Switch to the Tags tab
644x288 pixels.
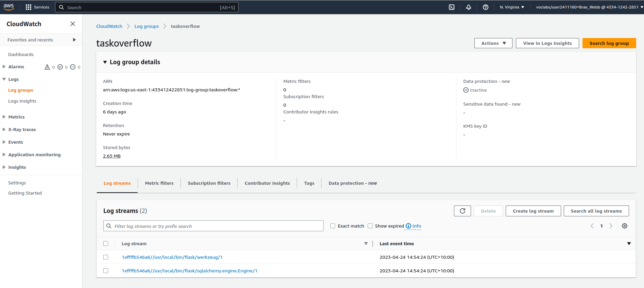coord(309,183)
